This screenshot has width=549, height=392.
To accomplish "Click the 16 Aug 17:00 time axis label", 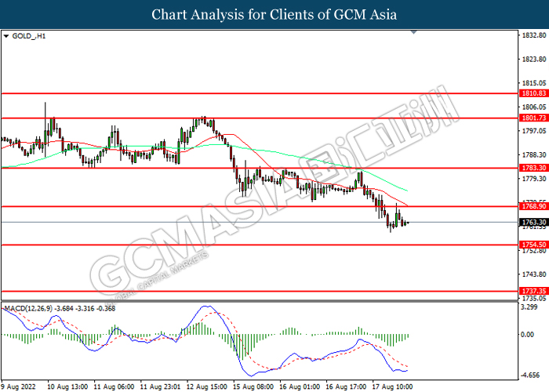I will [x=346, y=387].
